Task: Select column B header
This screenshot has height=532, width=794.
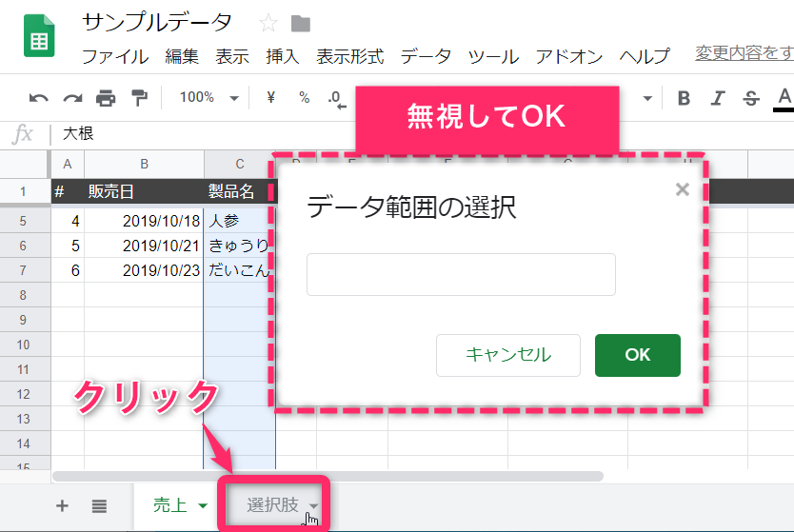Action: click(145, 164)
